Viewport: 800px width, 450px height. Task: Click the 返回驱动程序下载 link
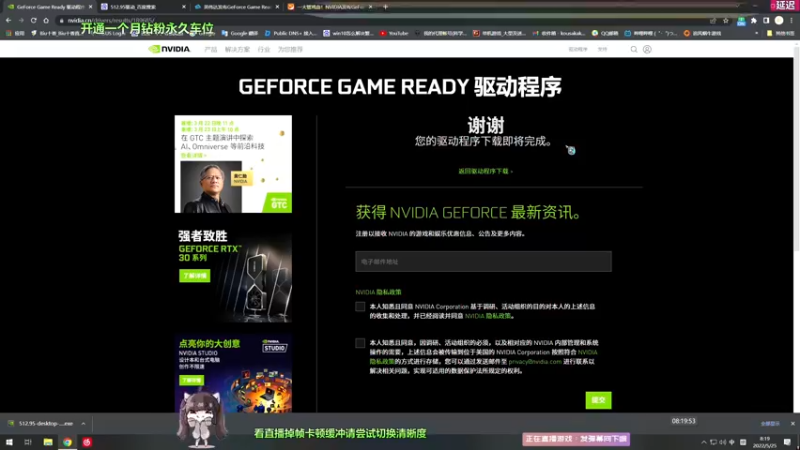click(485, 171)
